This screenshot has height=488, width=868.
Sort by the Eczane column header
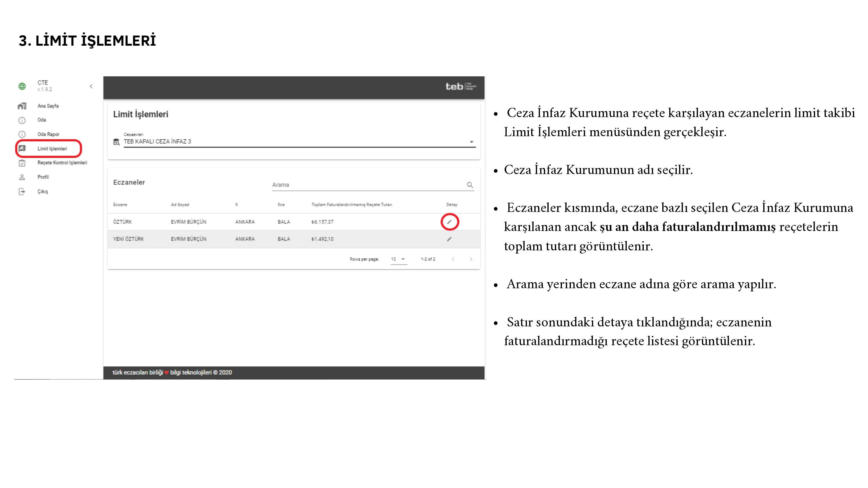click(x=120, y=204)
